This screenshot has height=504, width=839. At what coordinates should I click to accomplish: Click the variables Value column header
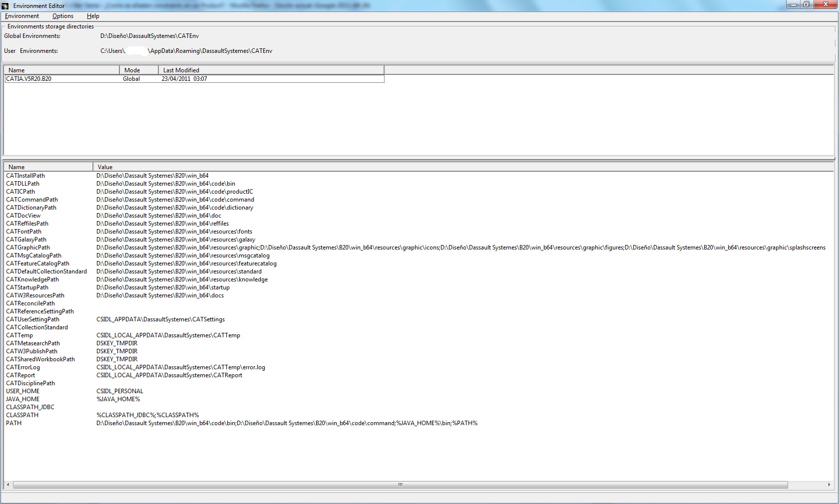[x=463, y=167]
